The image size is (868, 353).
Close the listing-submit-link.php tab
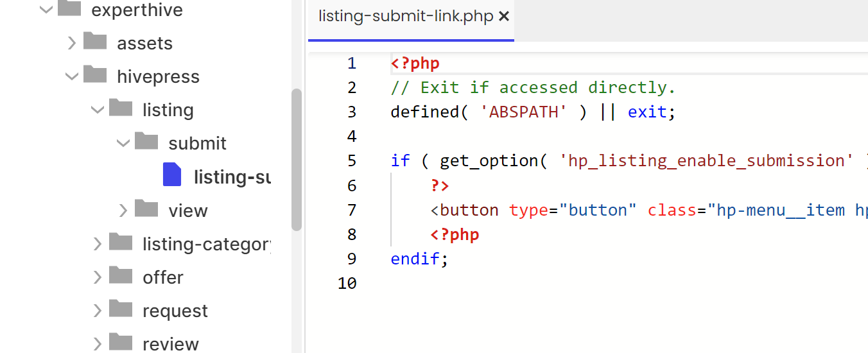click(x=504, y=17)
